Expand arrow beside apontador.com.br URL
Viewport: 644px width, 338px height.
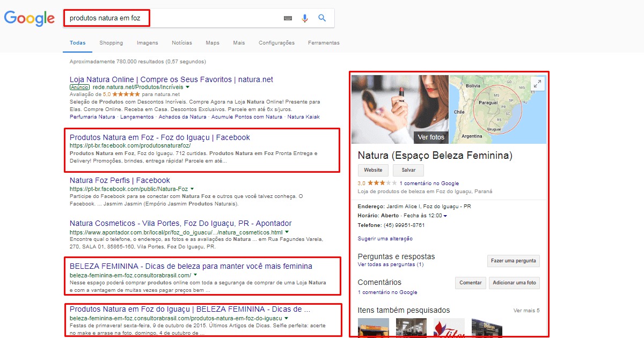[x=287, y=232]
